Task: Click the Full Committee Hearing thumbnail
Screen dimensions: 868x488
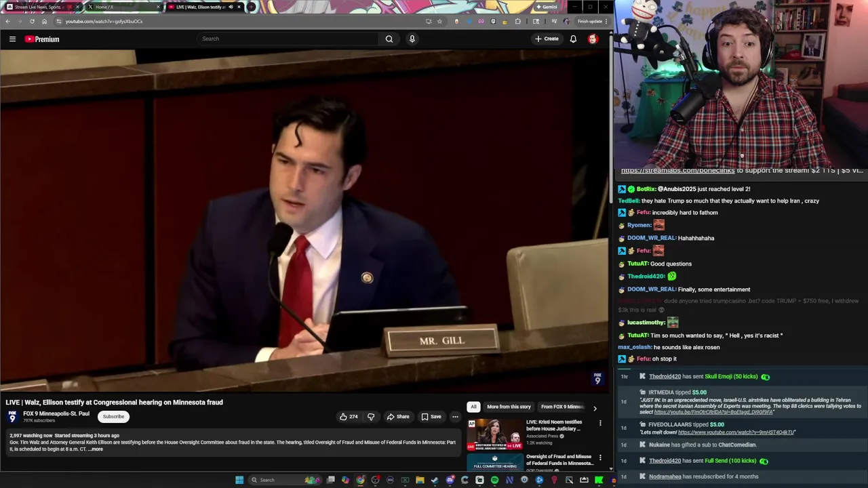Action: [495, 462]
